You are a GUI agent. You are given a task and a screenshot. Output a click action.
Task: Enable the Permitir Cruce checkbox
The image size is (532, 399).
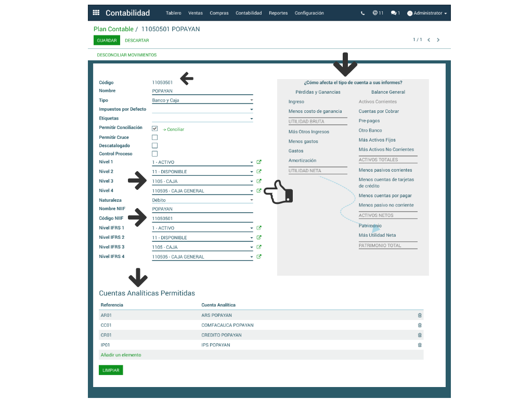(x=154, y=137)
